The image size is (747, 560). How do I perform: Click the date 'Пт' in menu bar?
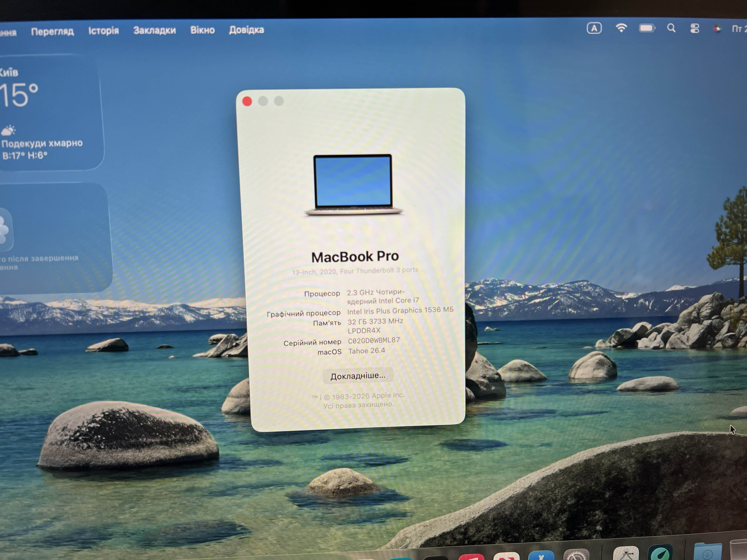pos(739,29)
